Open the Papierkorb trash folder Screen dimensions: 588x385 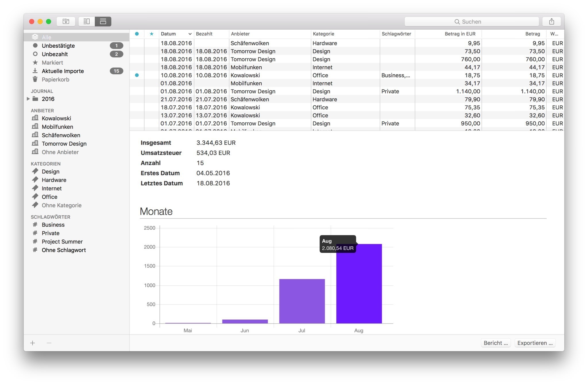coord(55,80)
